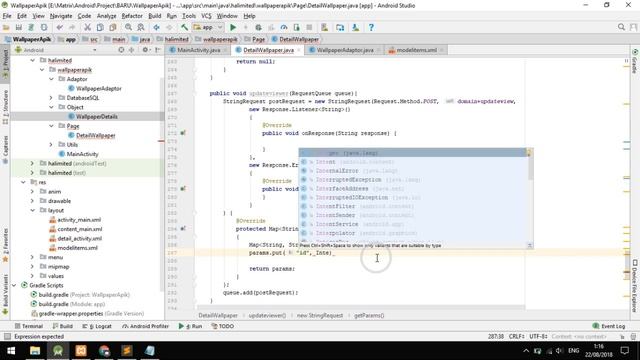
Task: Open File Explorer from taskbar
Action: (x=35, y=351)
